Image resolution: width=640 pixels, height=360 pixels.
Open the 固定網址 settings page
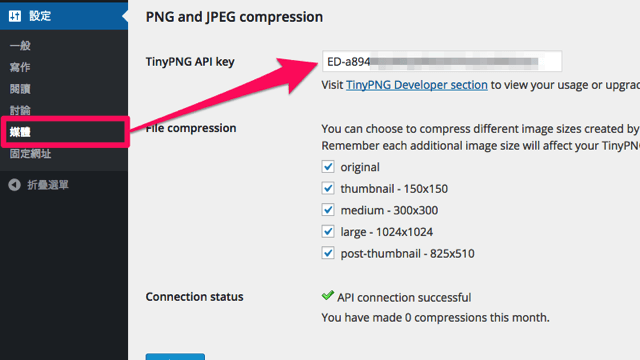pyautogui.click(x=31, y=154)
